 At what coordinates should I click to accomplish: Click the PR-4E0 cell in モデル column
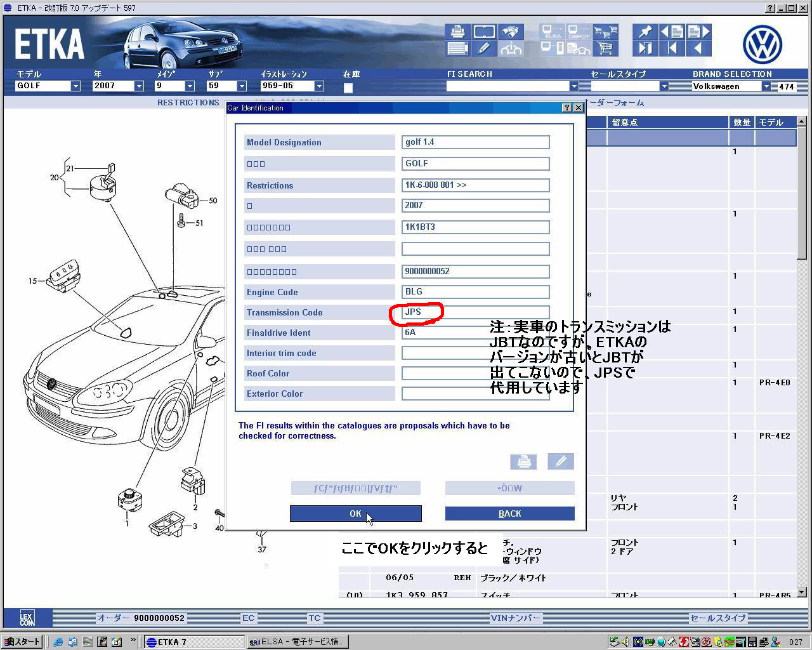(x=775, y=383)
